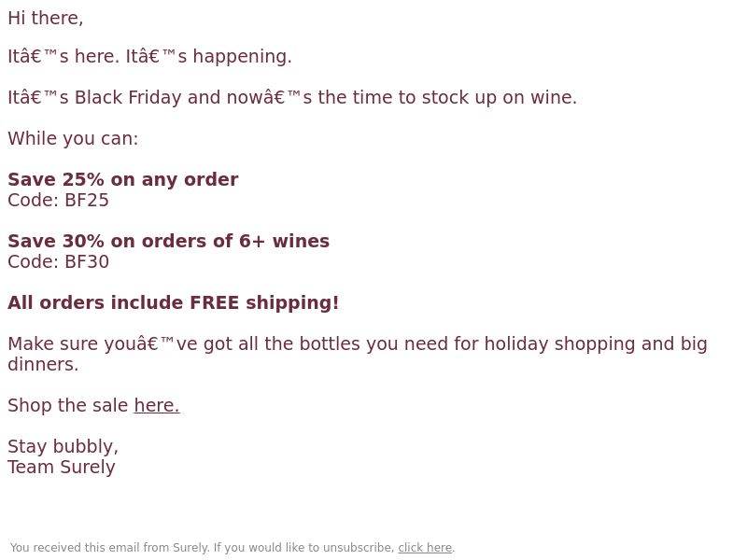Click the word 'FREE' in the bold shipping line
Viewport: 747px width, 560px height.
(x=215, y=302)
